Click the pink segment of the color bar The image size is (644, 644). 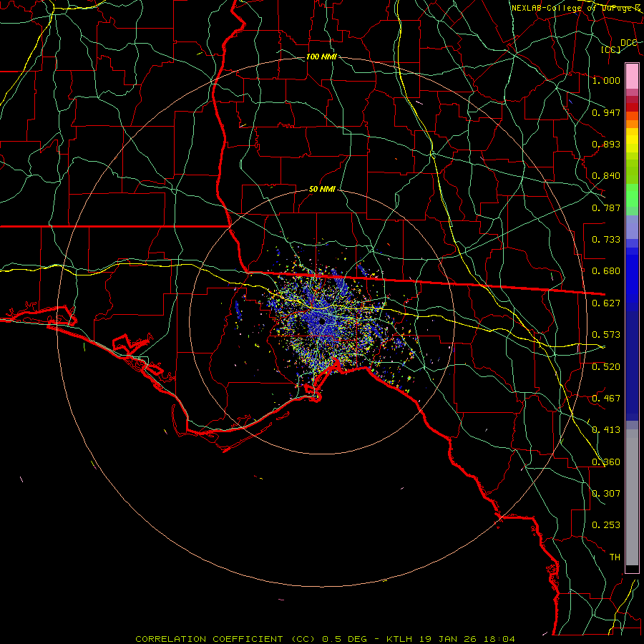(x=632, y=76)
